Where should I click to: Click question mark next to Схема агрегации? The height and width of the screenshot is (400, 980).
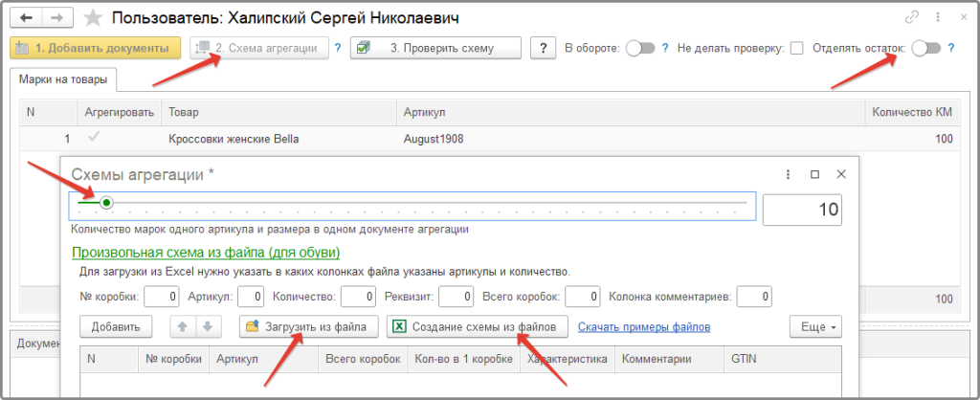(338, 48)
